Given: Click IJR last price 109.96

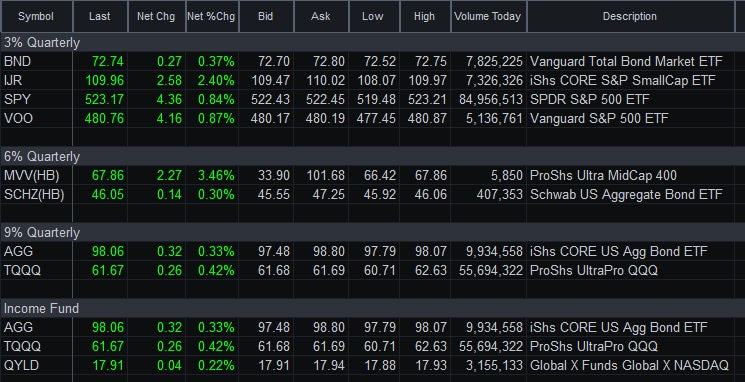Looking at the screenshot, I should pyautogui.click(x=105, y=80).
